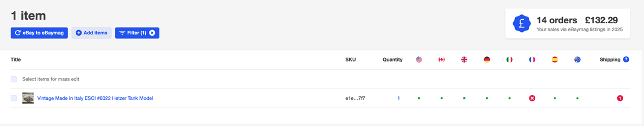Click the Spain flag column icon
The width and height of the screenshot is (644, 126).
tap(555, 59)
